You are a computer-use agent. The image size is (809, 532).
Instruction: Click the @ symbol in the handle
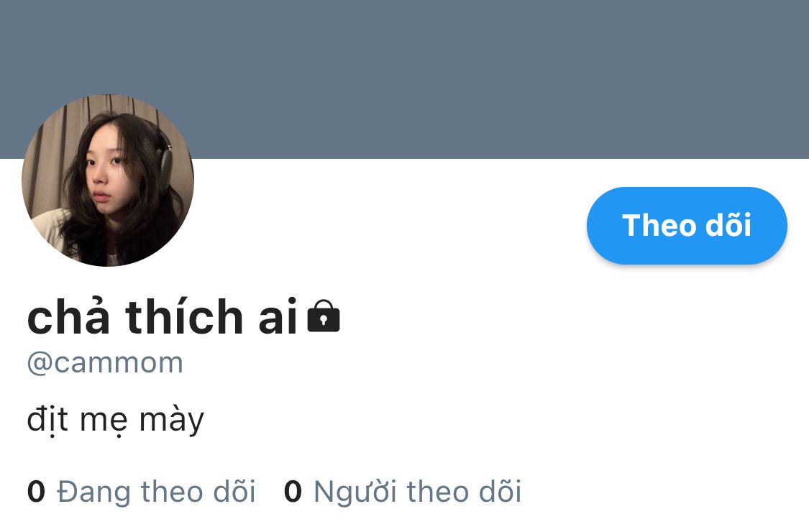[40, 364]
